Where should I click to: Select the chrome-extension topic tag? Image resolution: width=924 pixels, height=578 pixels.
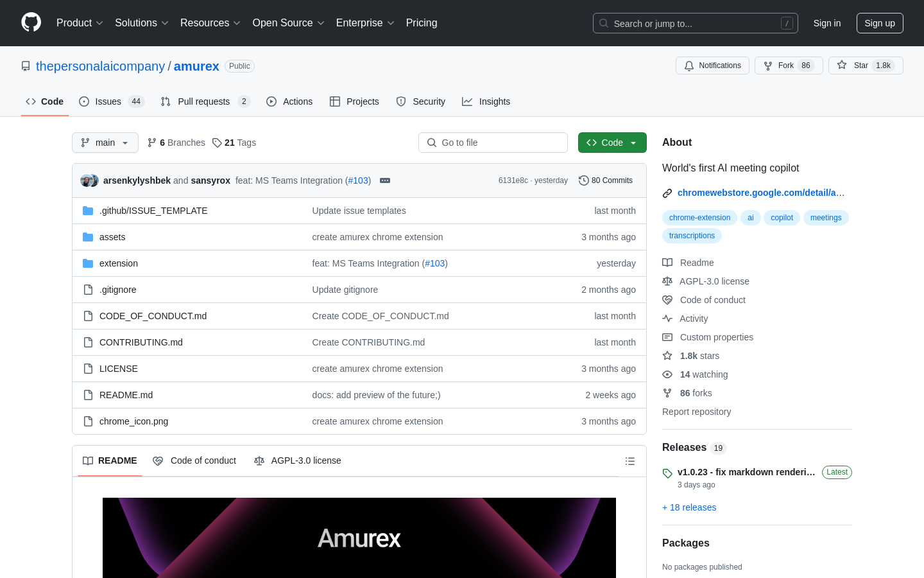(x=699, y=218)
